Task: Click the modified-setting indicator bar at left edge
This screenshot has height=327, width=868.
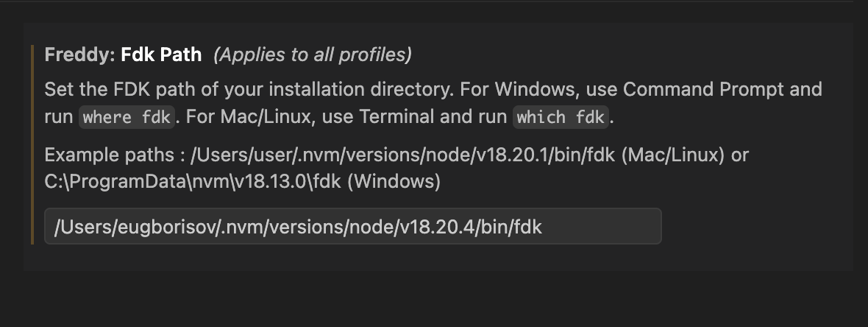Action: (32, 144)
